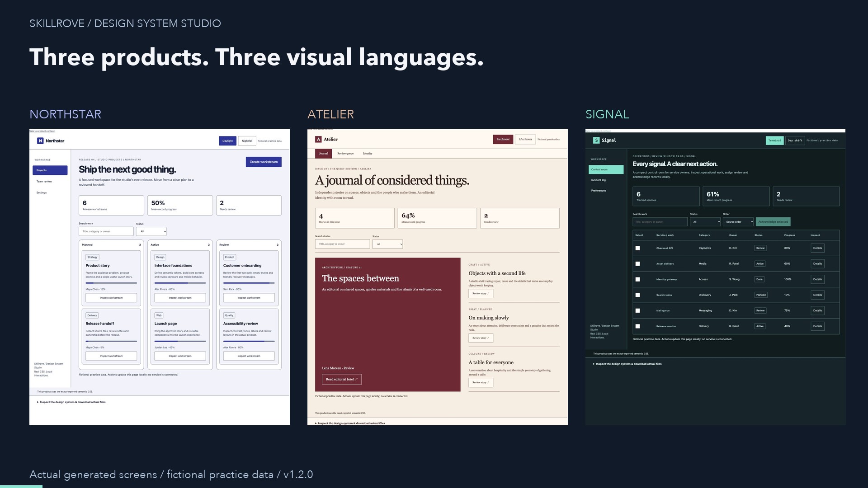Viewport: 868px width, 488px height.
Task: Tick the Search index row checkbox
Action: (x=637, y=295)
